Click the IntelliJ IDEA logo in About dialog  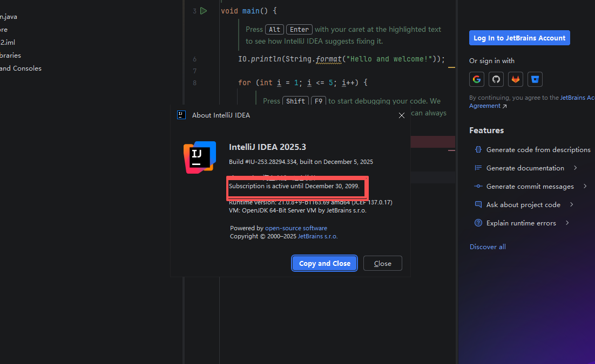[x=200, y=157]
